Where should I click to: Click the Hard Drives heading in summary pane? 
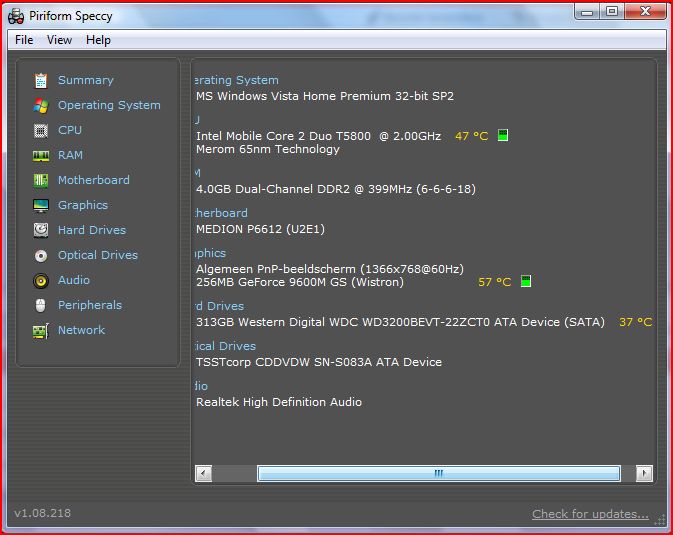coord(219,306)
